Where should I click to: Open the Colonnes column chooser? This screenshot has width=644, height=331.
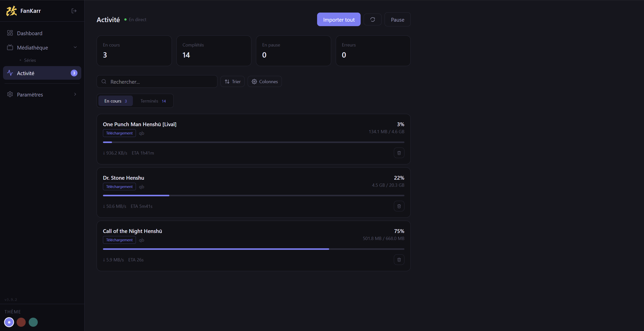265,81
